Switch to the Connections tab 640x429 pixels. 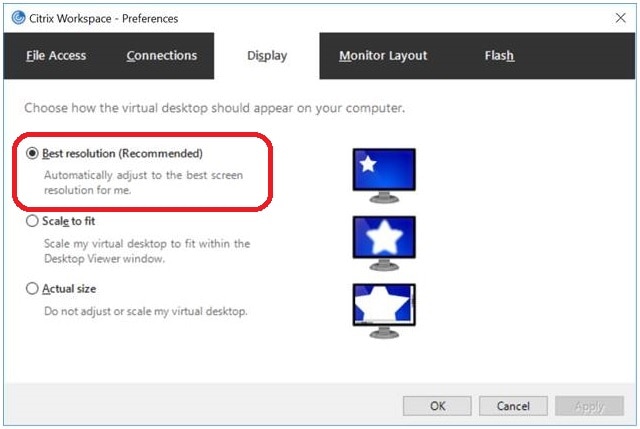[x=162, y=56]
